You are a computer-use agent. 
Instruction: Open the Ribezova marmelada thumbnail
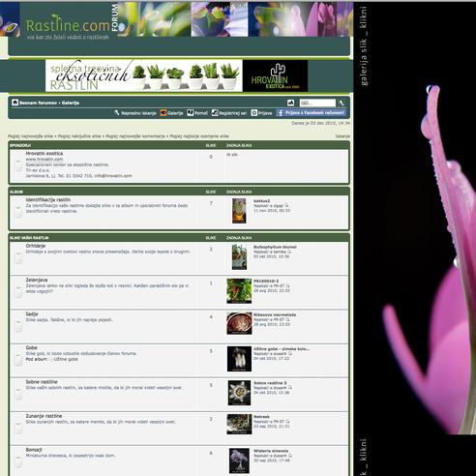[x=239, y=323]
